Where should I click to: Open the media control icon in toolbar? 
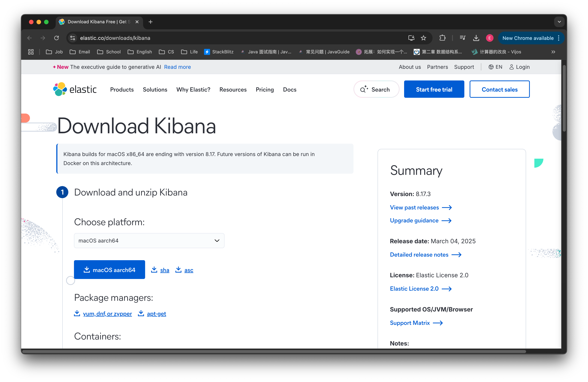[462, 38]
